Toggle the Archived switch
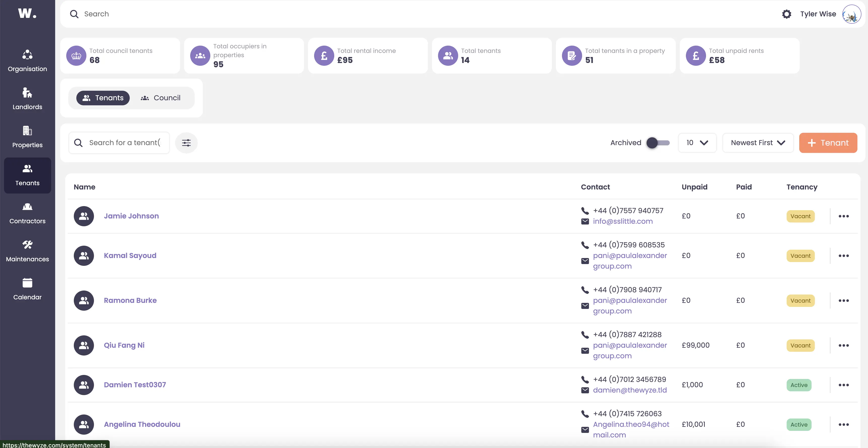The width and height of the screenshot is (868, 448). pyautogui.click(x=658, y=143)
